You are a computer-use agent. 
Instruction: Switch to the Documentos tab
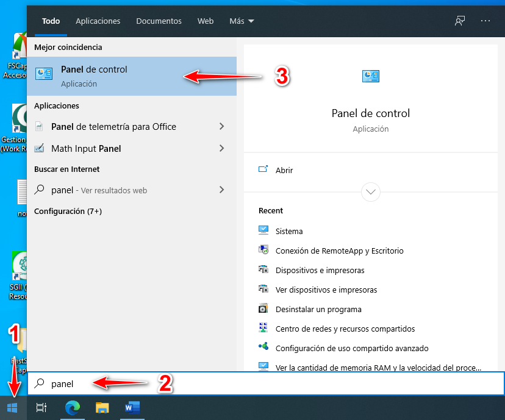point(159,21)
